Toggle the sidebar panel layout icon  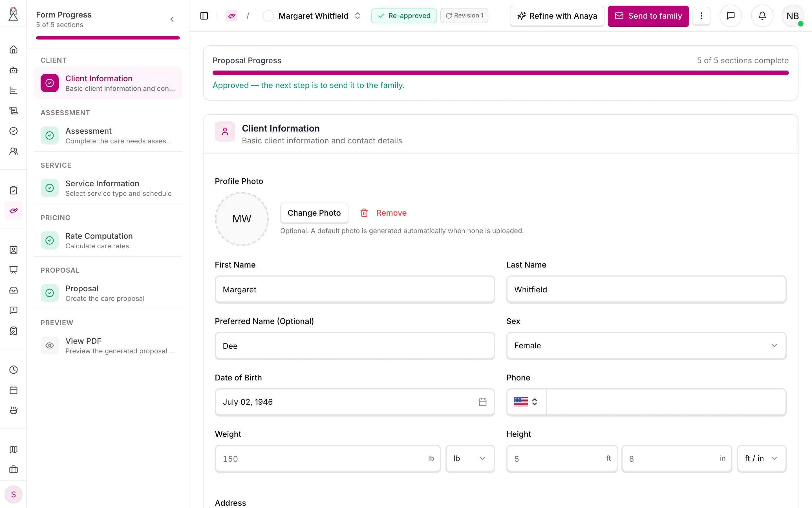pyautogui.click(x=204, y=16)
